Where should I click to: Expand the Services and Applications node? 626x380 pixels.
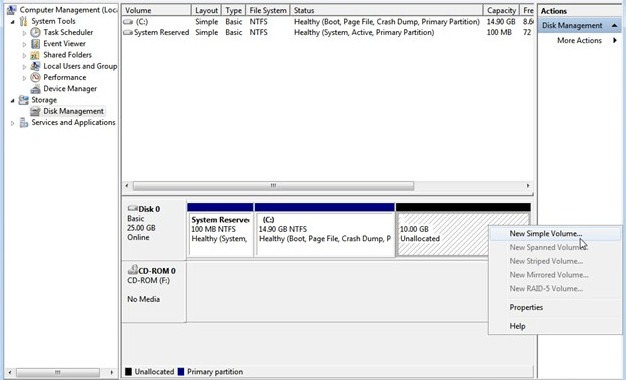13,123
